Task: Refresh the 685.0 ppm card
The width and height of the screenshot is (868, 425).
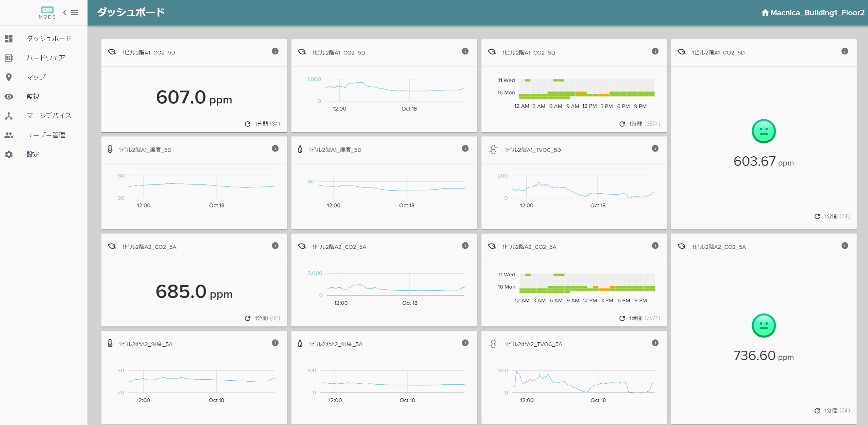Action: [x=248, y=318]
